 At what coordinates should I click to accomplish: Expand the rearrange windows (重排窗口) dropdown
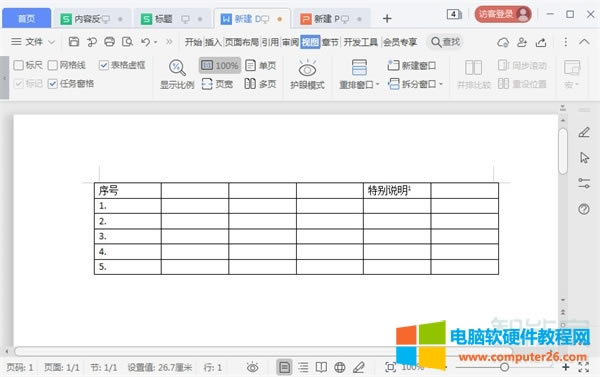pos(377,84)
